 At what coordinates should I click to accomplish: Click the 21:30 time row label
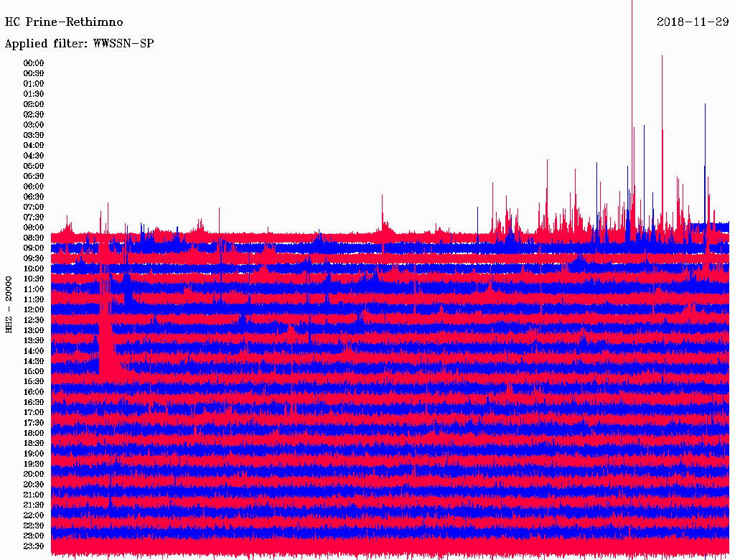34,505
